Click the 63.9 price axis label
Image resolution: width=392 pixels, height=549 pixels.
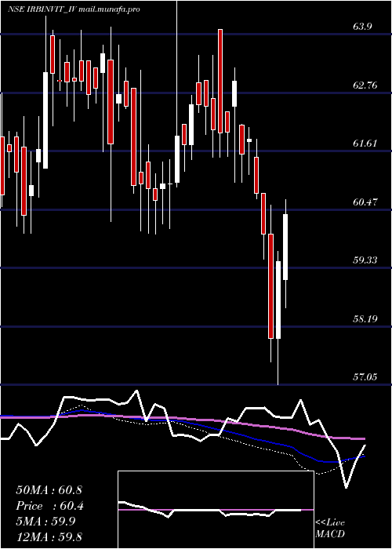coord(363,27)
